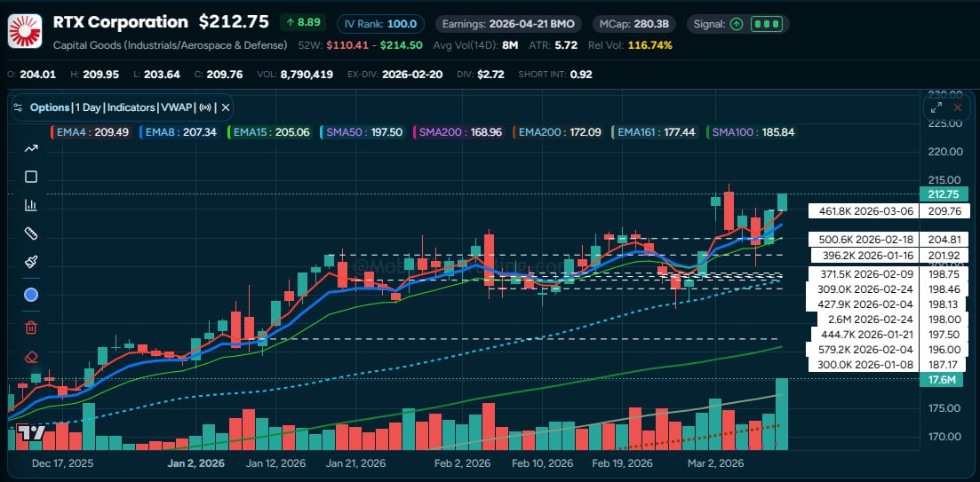Click the red trash delete icon
The height and width of the screenshot is (482, 980).
point(31,328)
